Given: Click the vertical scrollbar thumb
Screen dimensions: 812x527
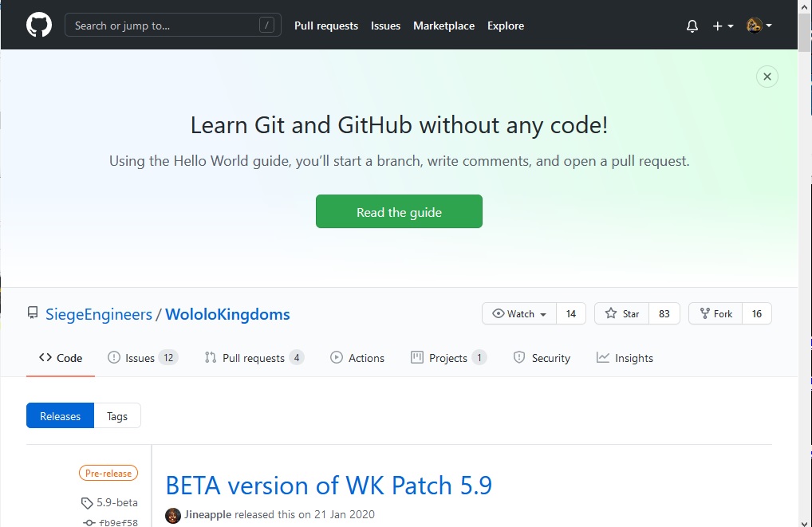Looking at the screenshot, I should (x=804, y=32).
